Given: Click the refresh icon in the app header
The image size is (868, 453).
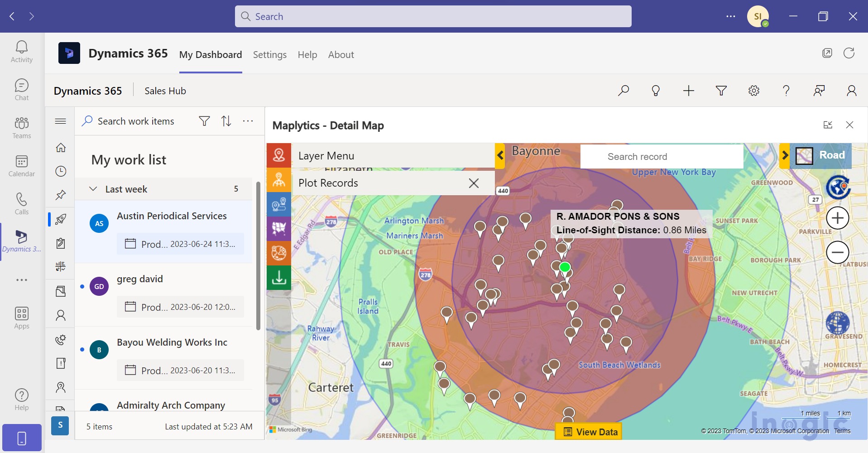Looking at the screenshot, I should 849,53.
